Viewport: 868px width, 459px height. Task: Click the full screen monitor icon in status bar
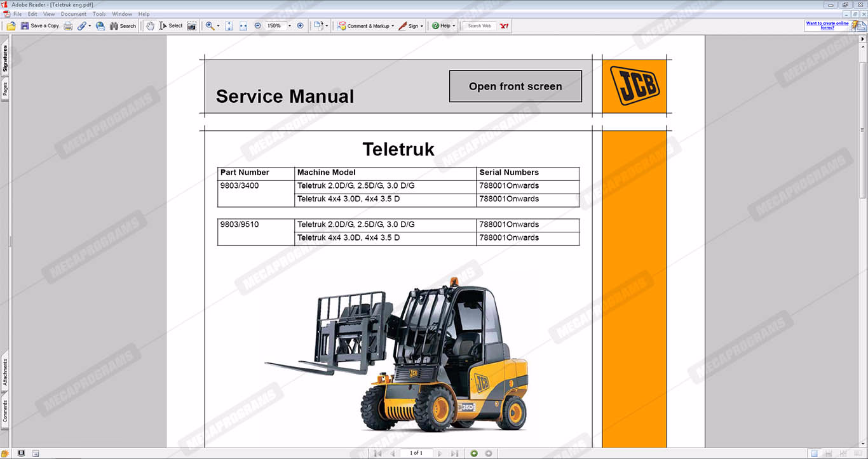pos(22,453)
